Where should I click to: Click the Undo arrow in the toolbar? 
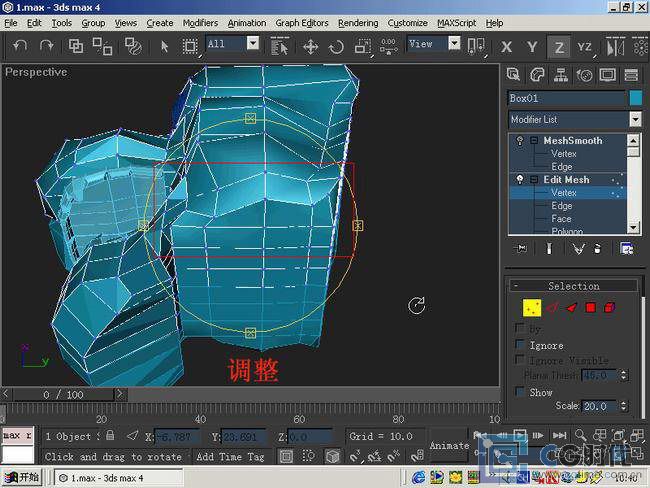[x=20, y=46]
